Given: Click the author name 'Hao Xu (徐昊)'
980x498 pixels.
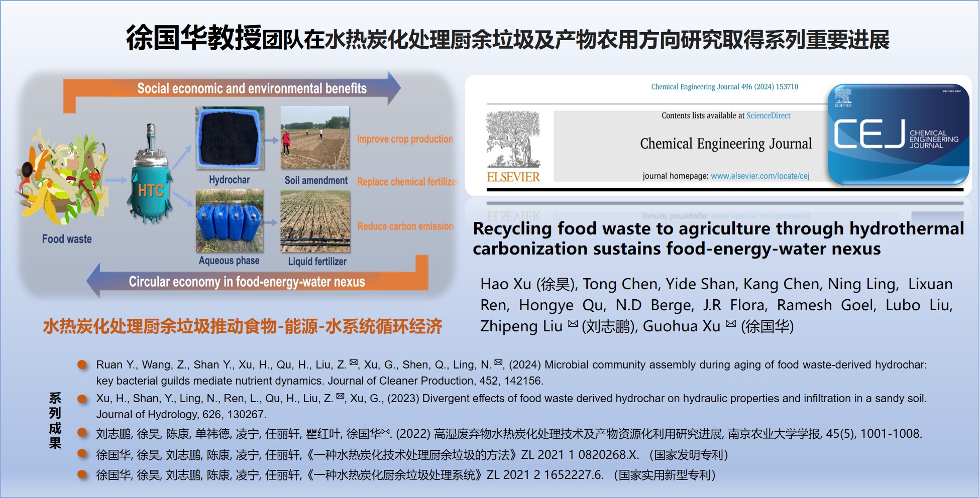Looking at the screenshot, I should (527, 284).
